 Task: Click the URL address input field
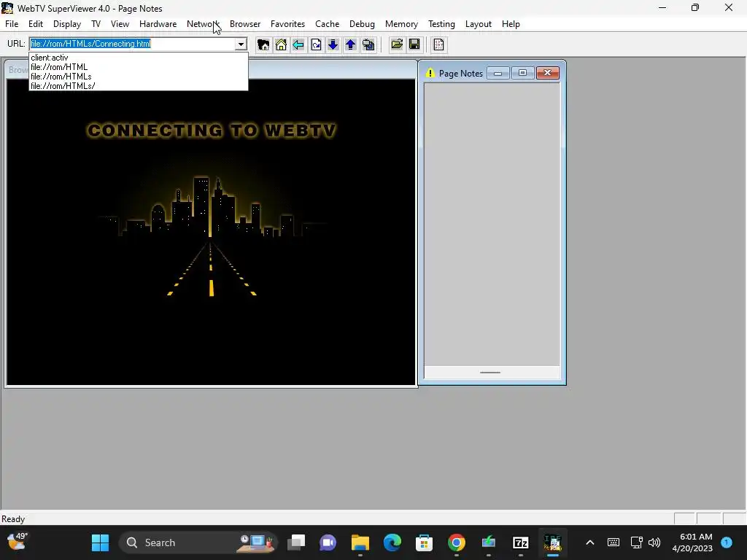133,44
